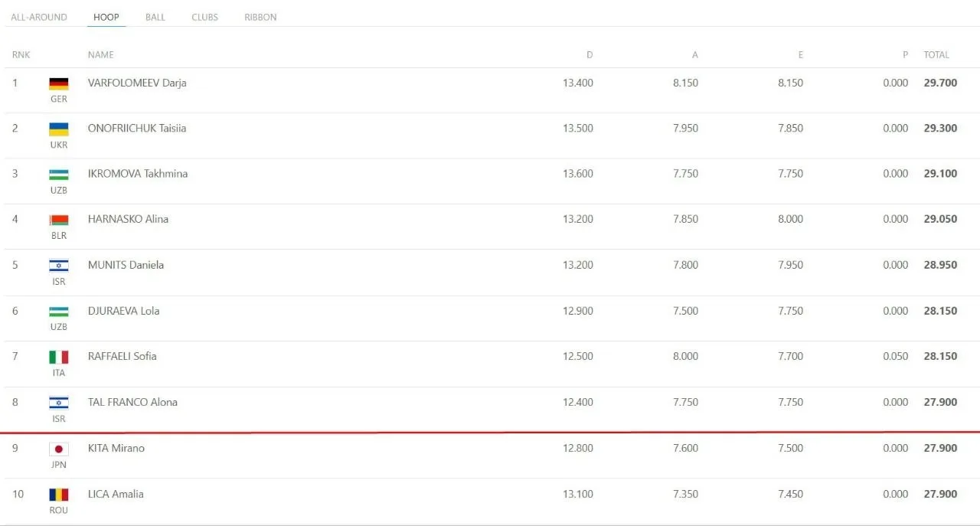Click the Japan flag beside Kita Mirano

(x=59, y=449)
